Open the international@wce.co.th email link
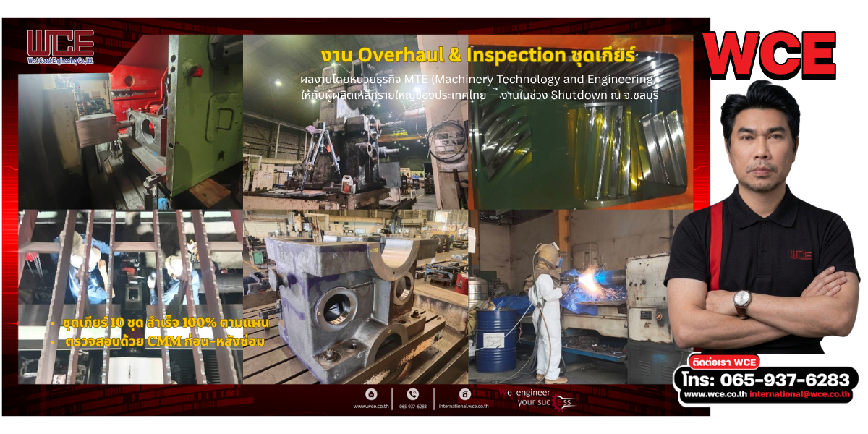Image resolution: width=868 pixels, height=434 pixels. tap(799, 394)
